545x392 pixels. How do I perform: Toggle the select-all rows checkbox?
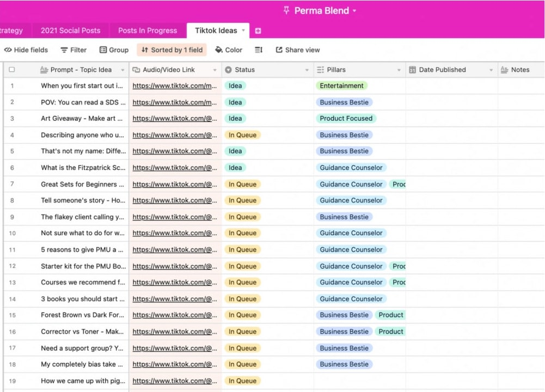point(12,70)
